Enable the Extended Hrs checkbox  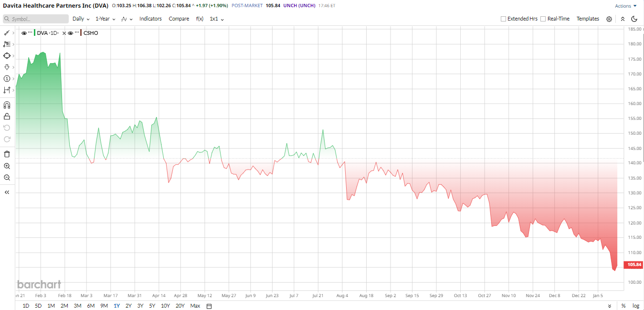tap(503, 19)
